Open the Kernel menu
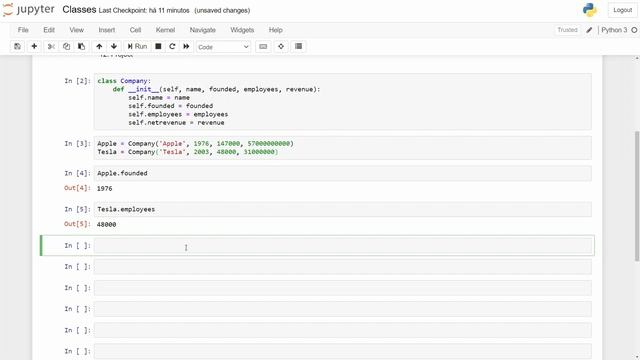This screenshot has width=640, height=360. [165, 30]
